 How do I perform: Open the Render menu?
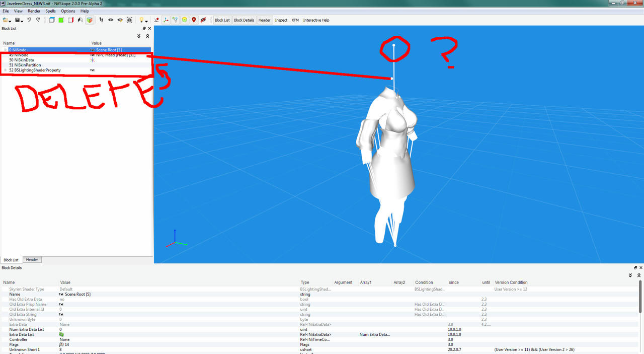[34, 11]
